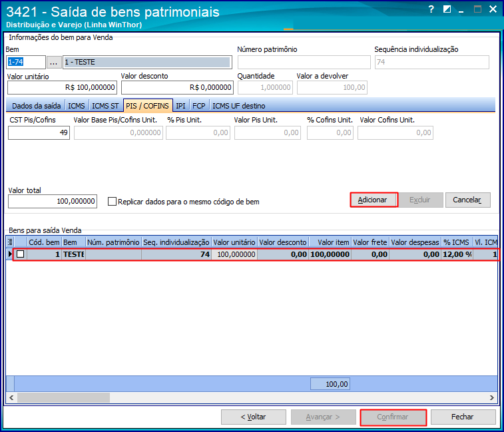
Task: Click the Valor total field
Action: 53,202
